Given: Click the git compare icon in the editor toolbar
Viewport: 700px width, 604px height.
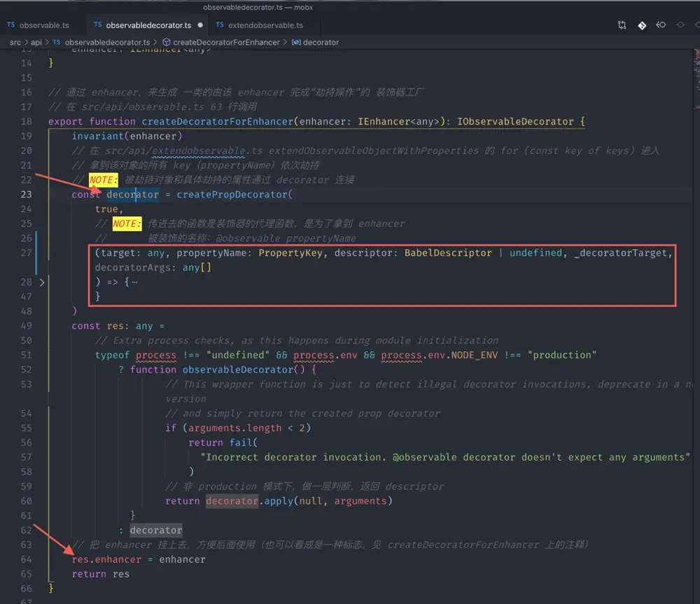Looking at the screenshot, I should click(622, 24).
